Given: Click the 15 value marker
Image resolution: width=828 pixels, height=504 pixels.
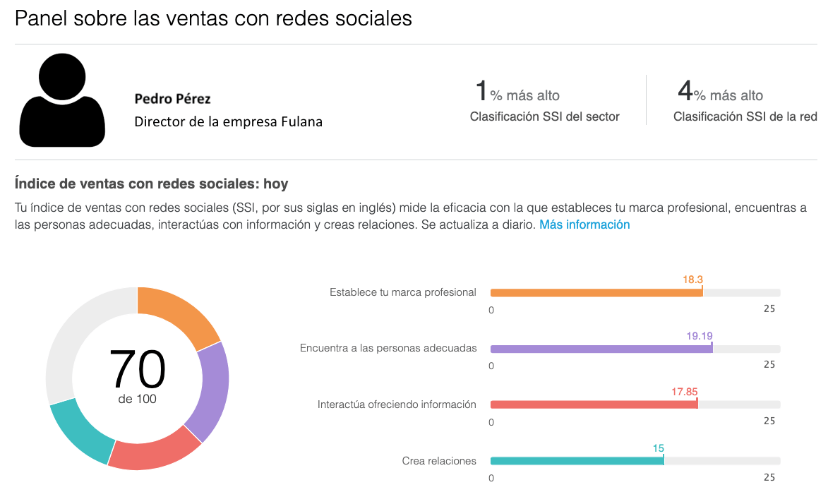Looking at the screenshot, I should (x=658, y=448).
